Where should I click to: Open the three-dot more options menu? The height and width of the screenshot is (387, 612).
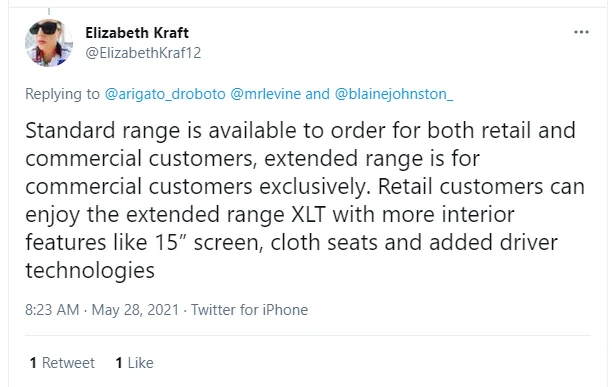pyautogui.click(x=581, y=32)
